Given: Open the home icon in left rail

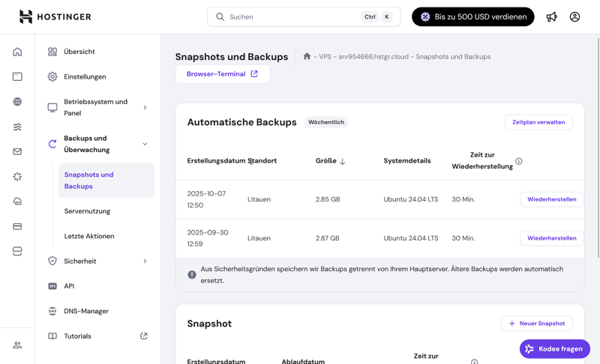Looking at the screenshot, I should pos(17,52).
